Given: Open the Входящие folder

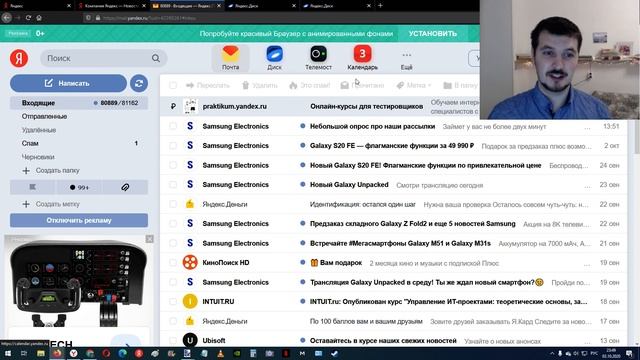Looking at the screenshot, I should 79,103.
